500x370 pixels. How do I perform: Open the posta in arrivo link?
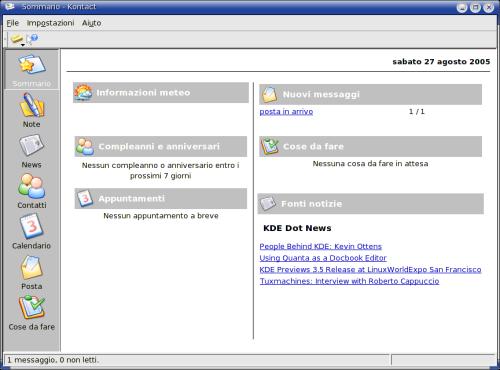pyautogui.click(x=286, y=112)
